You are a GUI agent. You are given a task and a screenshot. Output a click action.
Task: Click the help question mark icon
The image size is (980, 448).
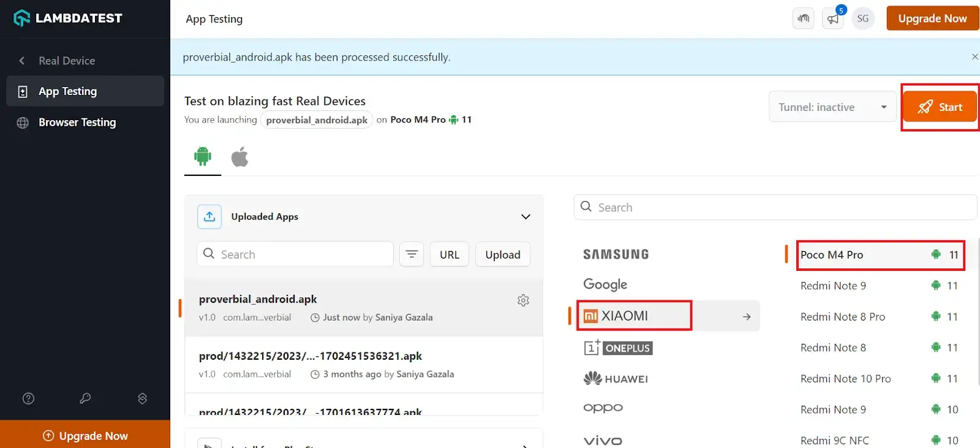28,399
